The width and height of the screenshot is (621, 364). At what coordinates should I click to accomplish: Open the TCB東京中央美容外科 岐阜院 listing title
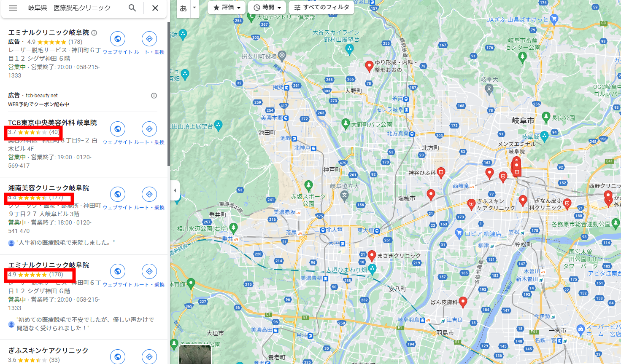[x=52, y=123]
